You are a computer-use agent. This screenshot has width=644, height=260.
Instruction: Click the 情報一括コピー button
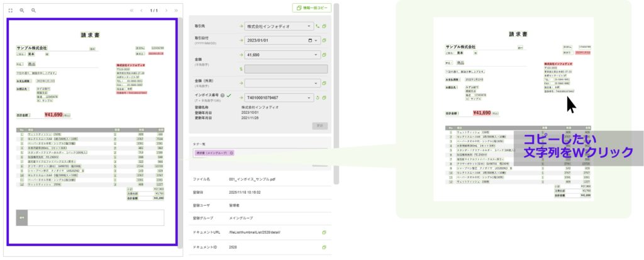point(311,8)
